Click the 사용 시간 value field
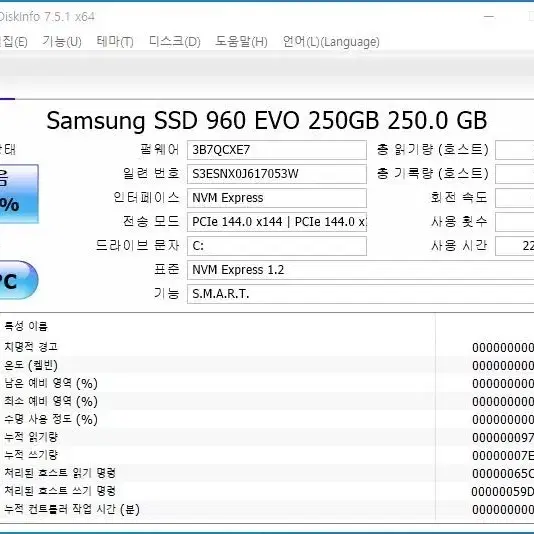The image size is (534, 534). [515, 246]
